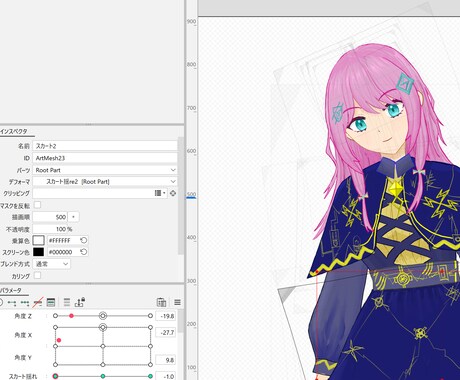Click the lock parameter icon with padlock
Image resolution: width=460 pixels, height=380 pixels.
pyautogui.click(x=80, y=302)
